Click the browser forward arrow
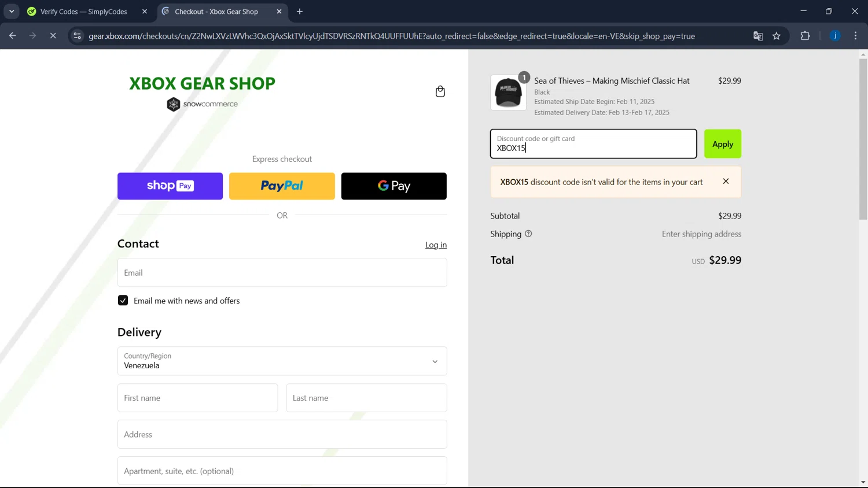Screen dimensions: 868x488 coord(32,36)
